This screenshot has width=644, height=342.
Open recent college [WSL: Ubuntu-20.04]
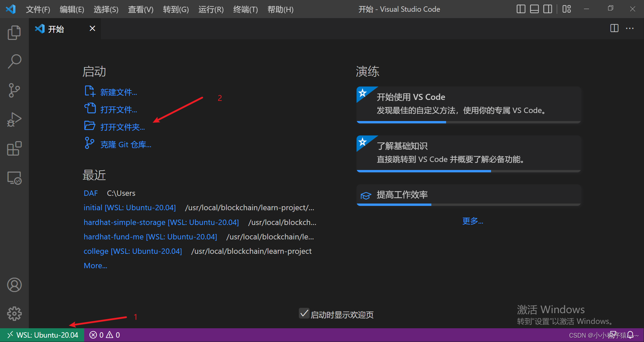pyautogui.click(x=132, y=251)
